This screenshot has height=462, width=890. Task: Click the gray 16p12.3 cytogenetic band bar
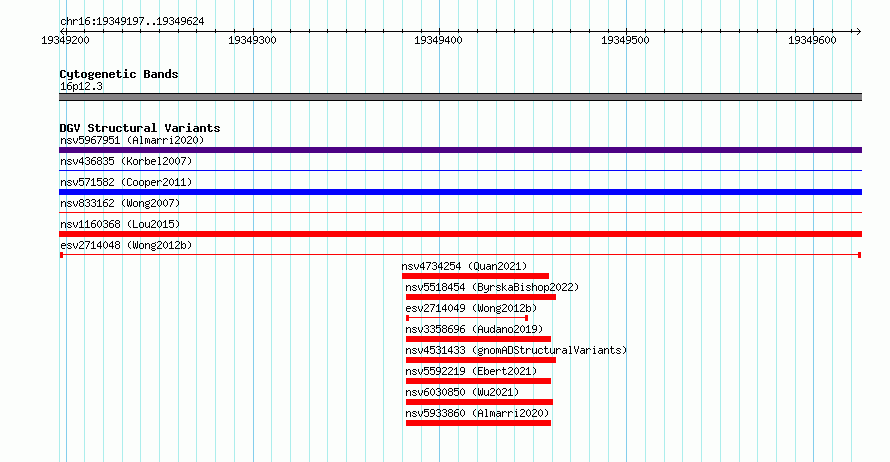click(460, 97)
